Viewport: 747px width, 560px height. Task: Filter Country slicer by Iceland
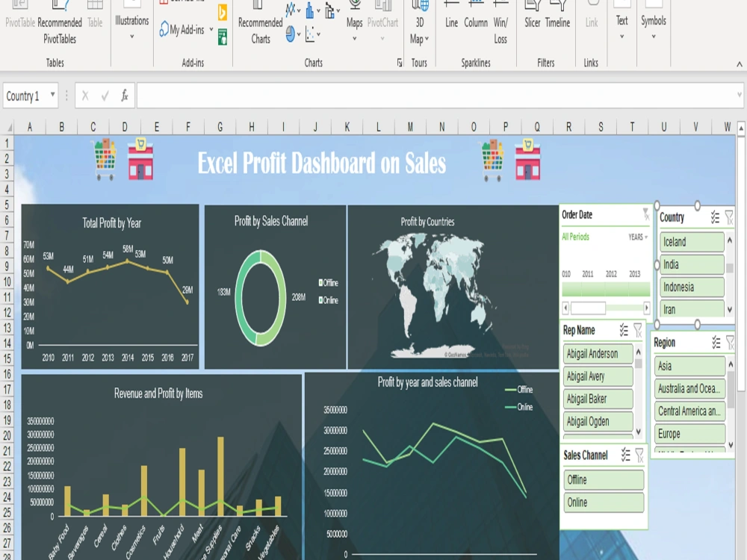692,242
